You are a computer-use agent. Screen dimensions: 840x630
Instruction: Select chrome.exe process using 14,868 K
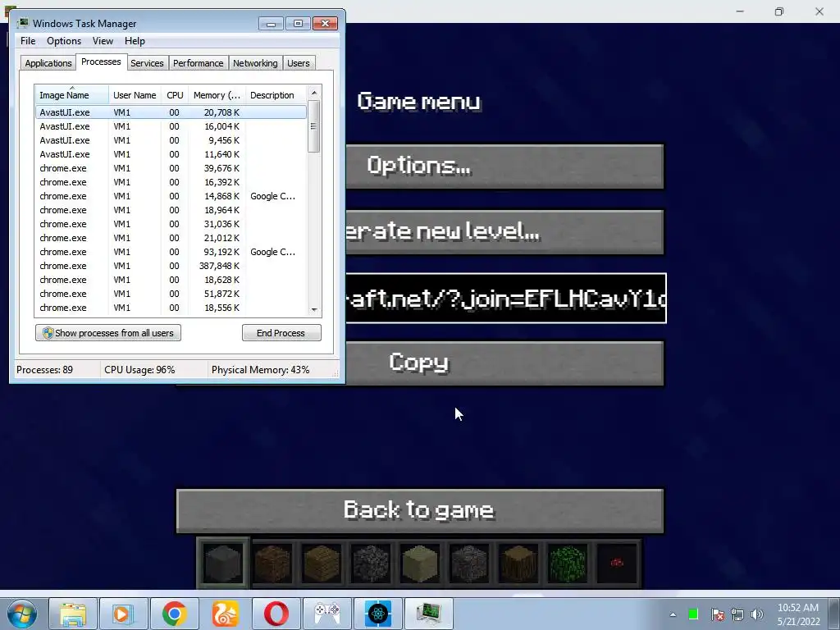pyautogui.click(x=171, y=196)
